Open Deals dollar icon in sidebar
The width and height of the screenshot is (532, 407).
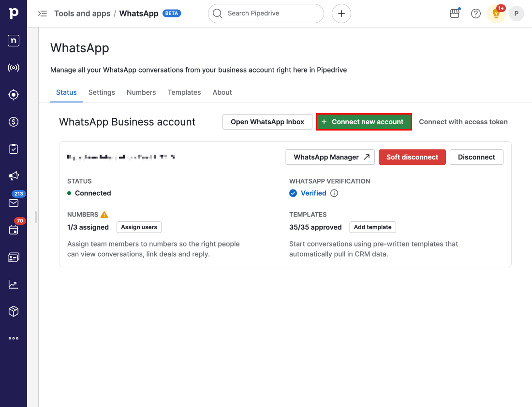coord(13,122)
